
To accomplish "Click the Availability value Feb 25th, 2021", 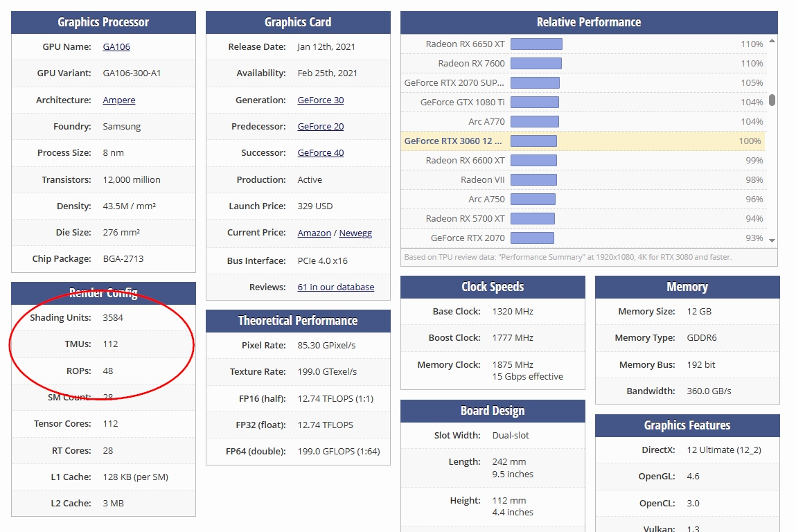I will coord(328,73).
